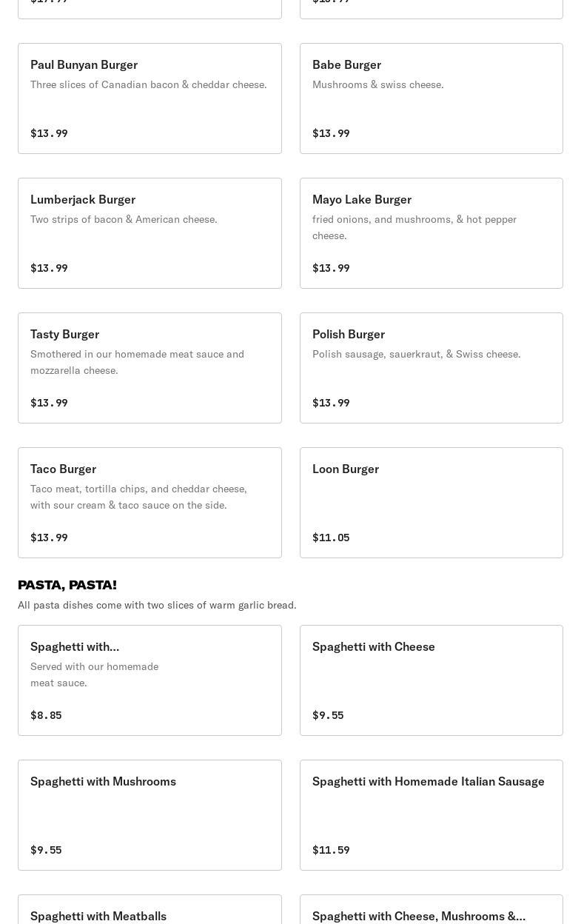Select the Spaghetti with Mushrooms card
This screenshot has width=581, height=924.
coord(150,815)
